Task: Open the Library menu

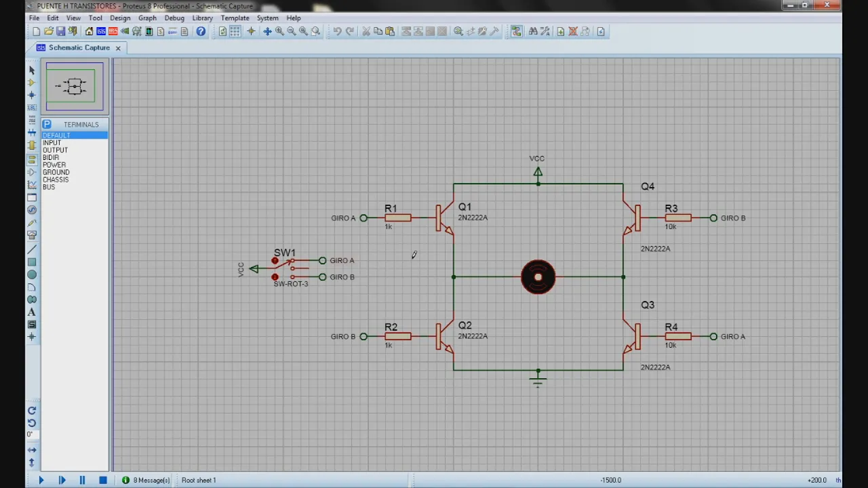Action: tap(202, 18)
